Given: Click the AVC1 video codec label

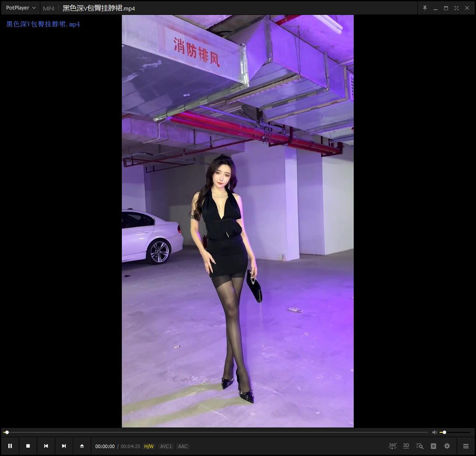Looking at the screenshot, I should [x=166, y=446].
